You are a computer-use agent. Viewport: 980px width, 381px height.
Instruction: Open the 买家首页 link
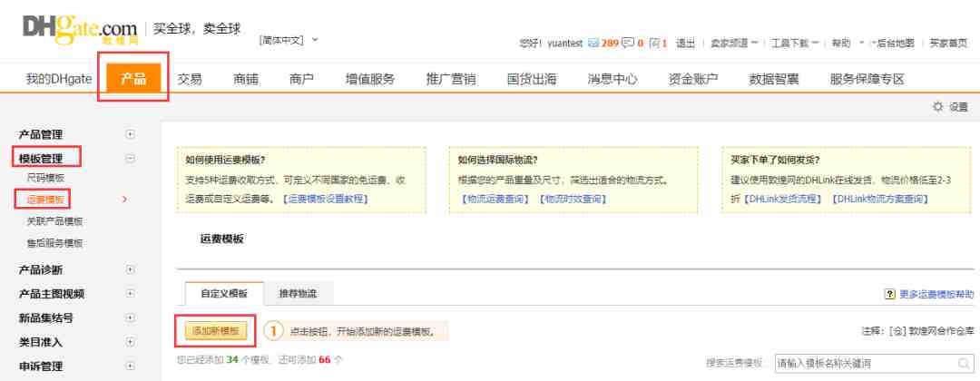(948, 44)
